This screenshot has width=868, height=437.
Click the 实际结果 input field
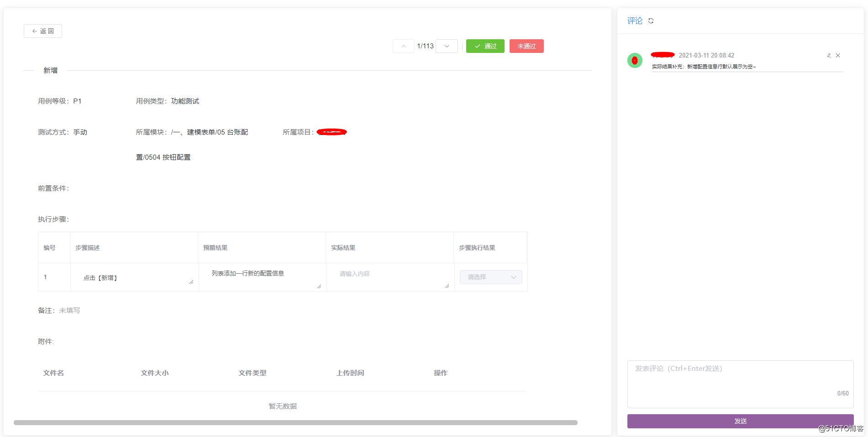(x=390, y=277)
